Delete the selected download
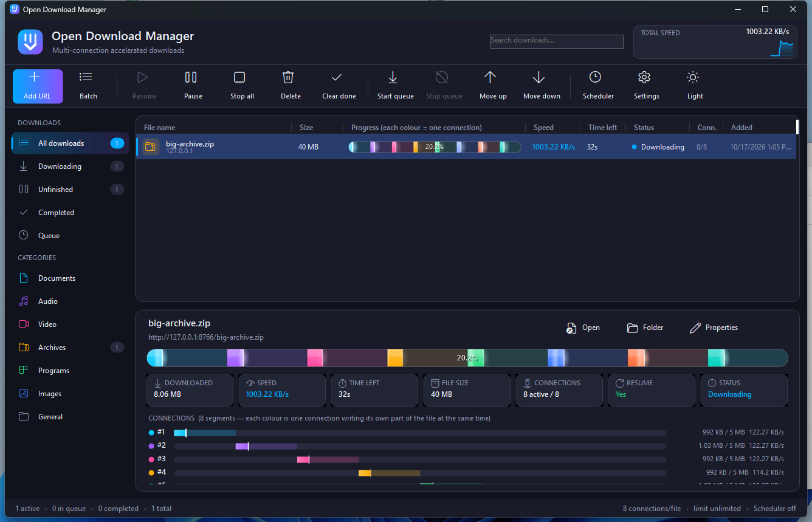Screen dimensions: 812x522 click(x=291, y=86)
